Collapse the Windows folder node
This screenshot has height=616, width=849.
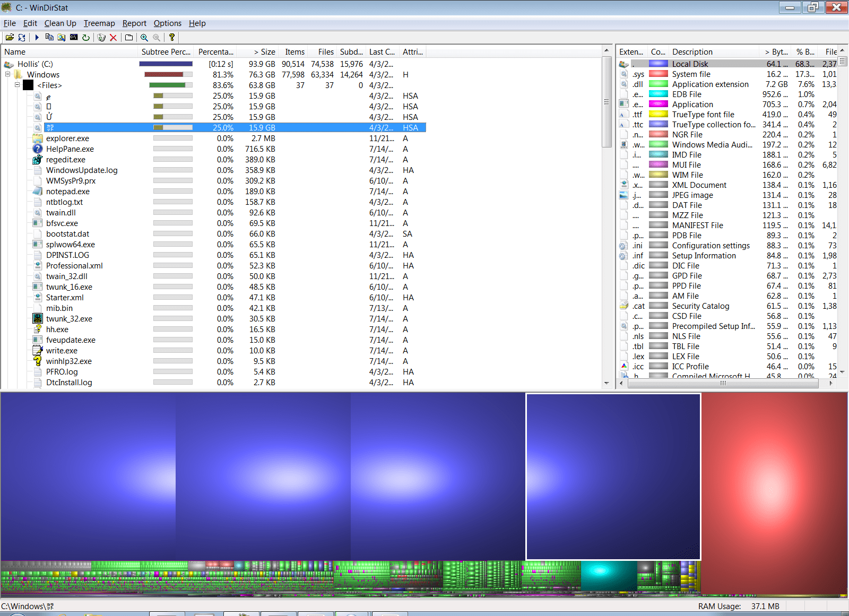(7, 74)
